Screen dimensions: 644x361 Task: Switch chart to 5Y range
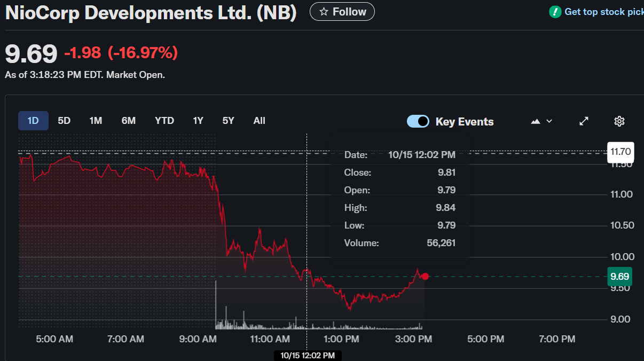[228, 121]
